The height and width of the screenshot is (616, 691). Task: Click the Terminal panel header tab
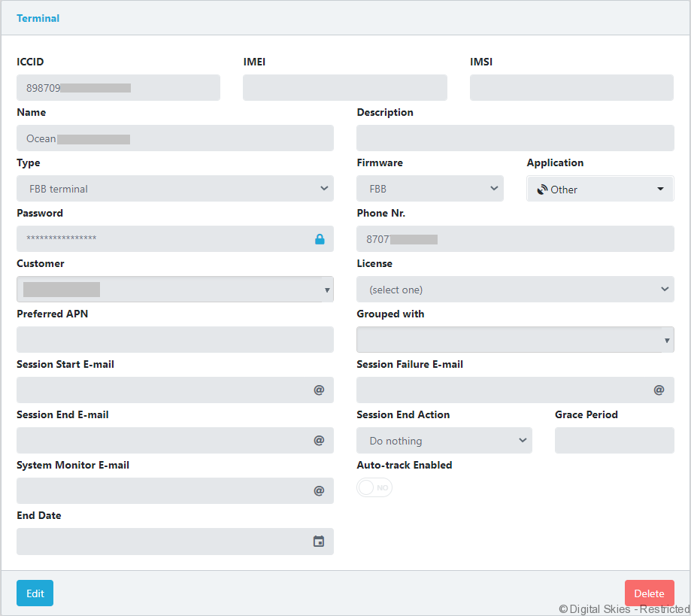38,18
